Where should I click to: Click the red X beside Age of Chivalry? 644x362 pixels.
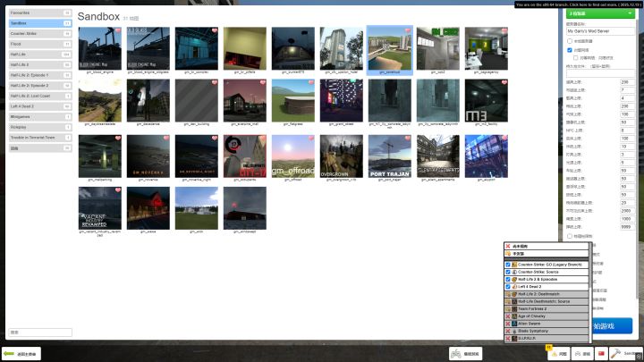(x=508, y=316)
